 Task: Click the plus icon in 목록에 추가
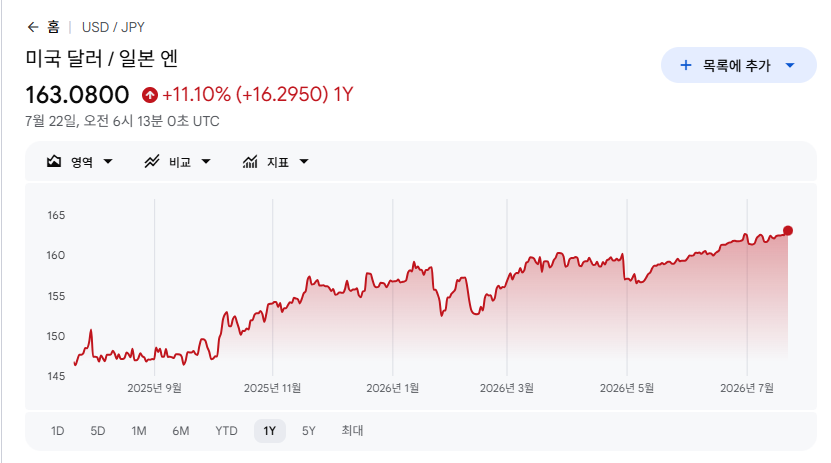point(686,65)
